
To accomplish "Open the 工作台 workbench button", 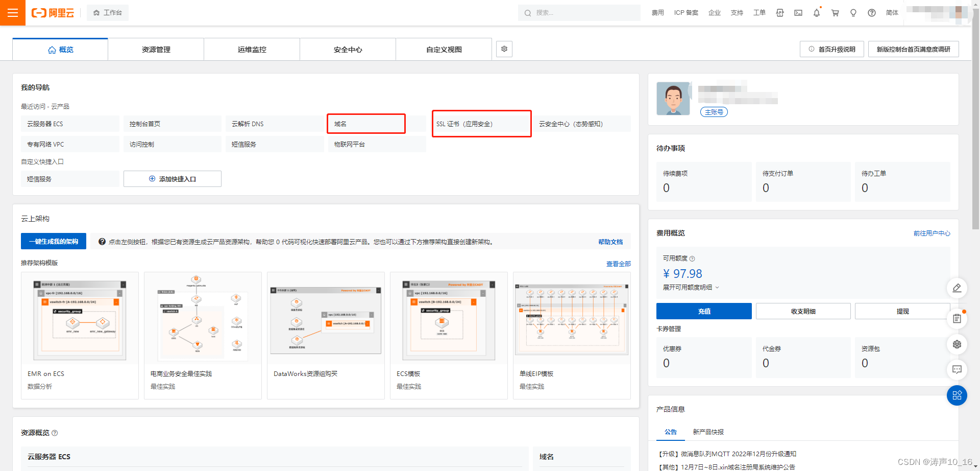I will [x=108, y=13].
